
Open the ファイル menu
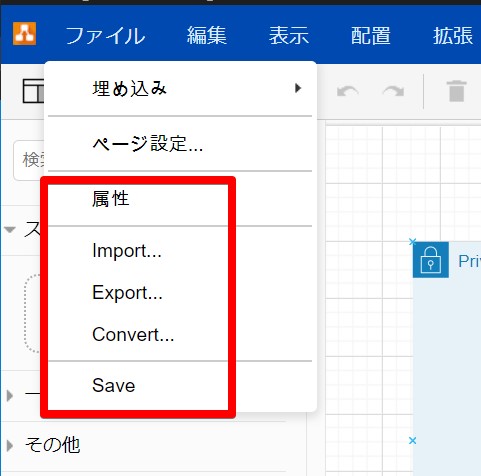pyautogui.click(x=105, y=36)
